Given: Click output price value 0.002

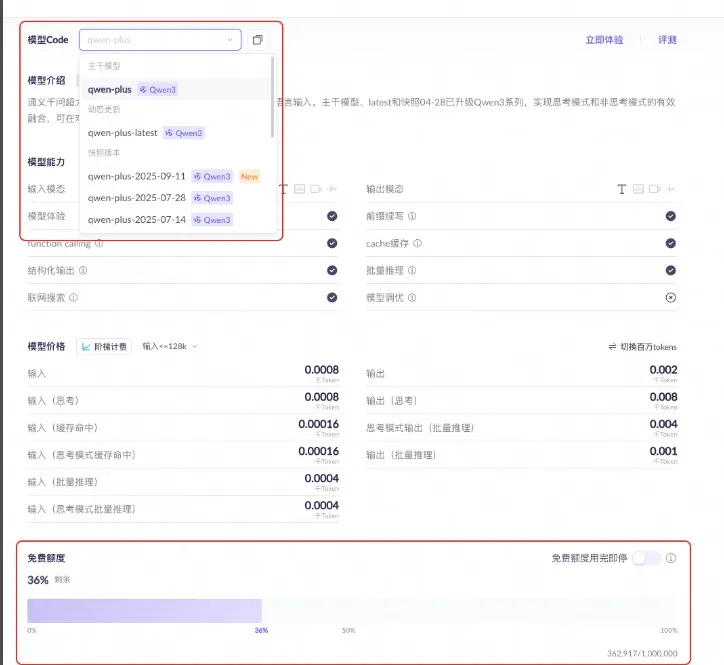Looking at the screenshot, I should [x=664, y=370].
